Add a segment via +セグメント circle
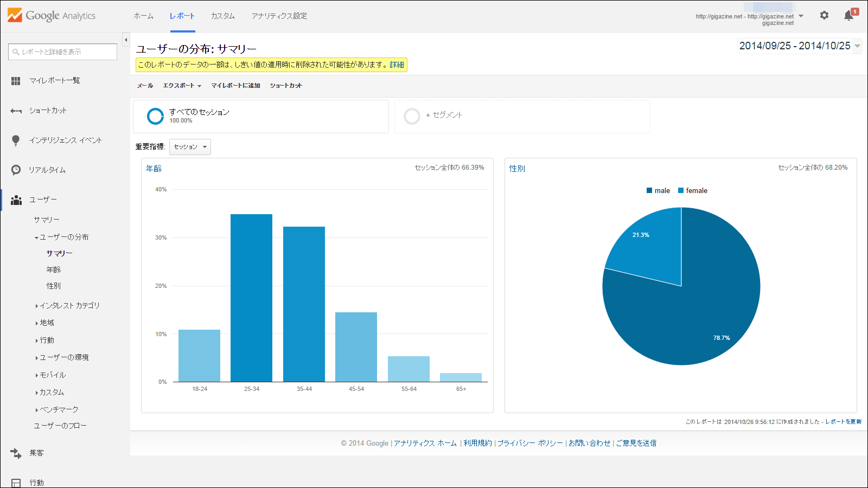 click(412, 116)
